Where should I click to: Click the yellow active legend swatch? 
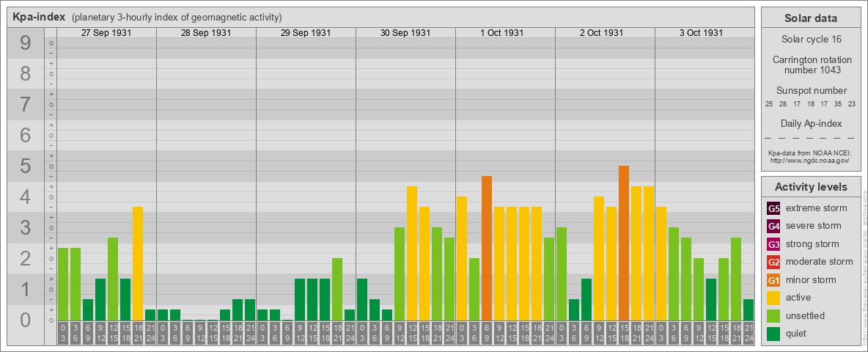[773, 298]
